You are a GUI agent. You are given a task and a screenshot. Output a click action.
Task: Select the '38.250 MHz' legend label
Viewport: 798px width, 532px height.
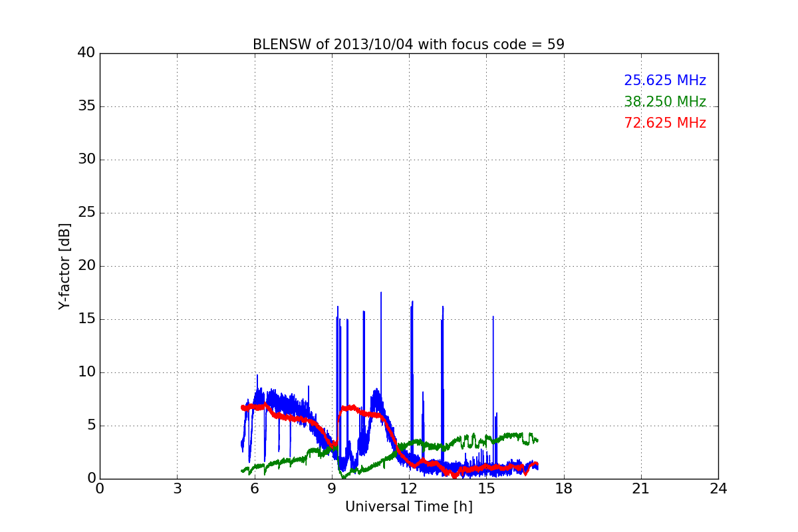tap(665, 102)
